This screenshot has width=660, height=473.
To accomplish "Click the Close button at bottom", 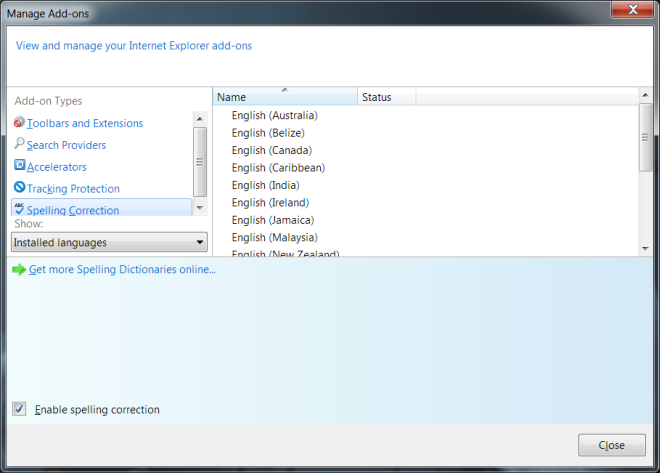I will tap(612, 445).
